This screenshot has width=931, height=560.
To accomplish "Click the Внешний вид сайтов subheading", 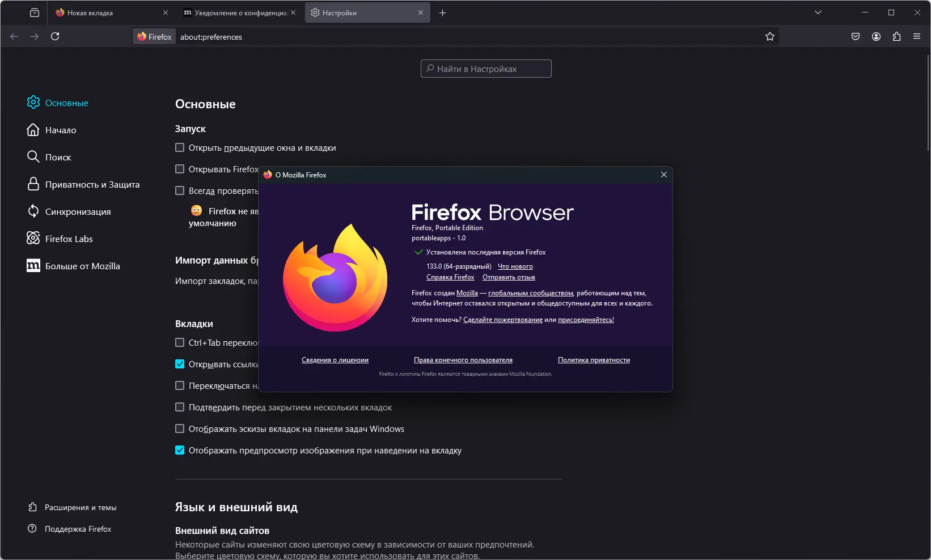I will pos(222,531).
